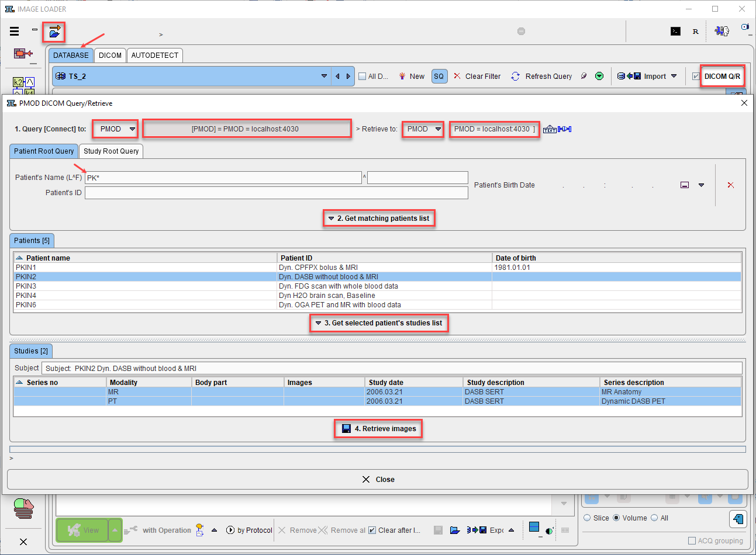This screenshot has width=756, height=555.
Task: Sort by Patient name column header
Action: point(146,258)
